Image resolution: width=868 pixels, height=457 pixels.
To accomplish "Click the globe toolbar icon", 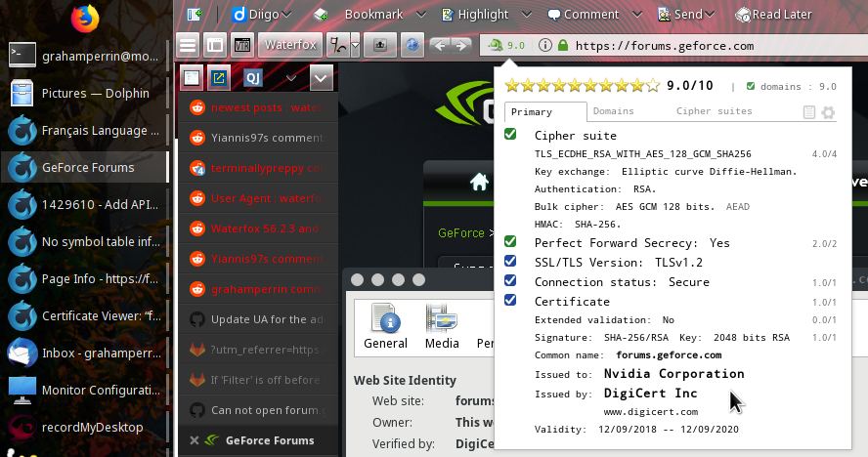I will 412,45.
